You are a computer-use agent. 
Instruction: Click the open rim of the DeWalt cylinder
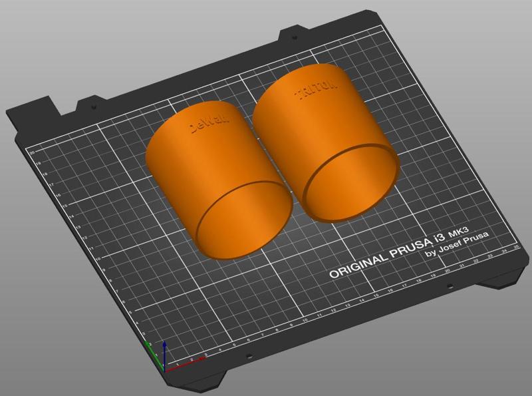point(244,220)
